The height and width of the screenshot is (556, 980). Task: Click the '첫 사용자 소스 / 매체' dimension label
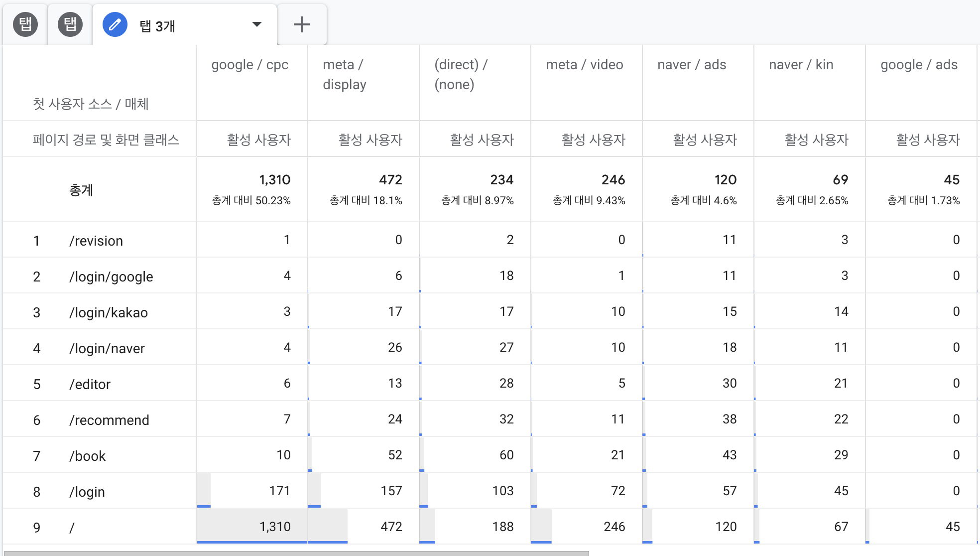pyautogui.click(x=91, y=104)
